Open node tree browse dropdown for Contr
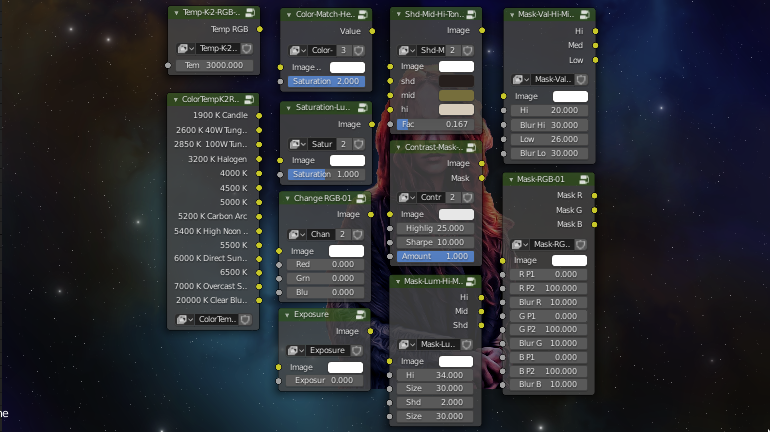 click(407, 197)
